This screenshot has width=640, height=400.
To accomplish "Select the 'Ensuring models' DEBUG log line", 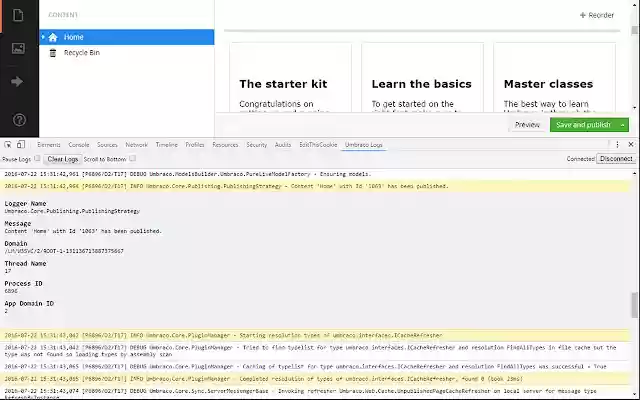I will (316, 174).
